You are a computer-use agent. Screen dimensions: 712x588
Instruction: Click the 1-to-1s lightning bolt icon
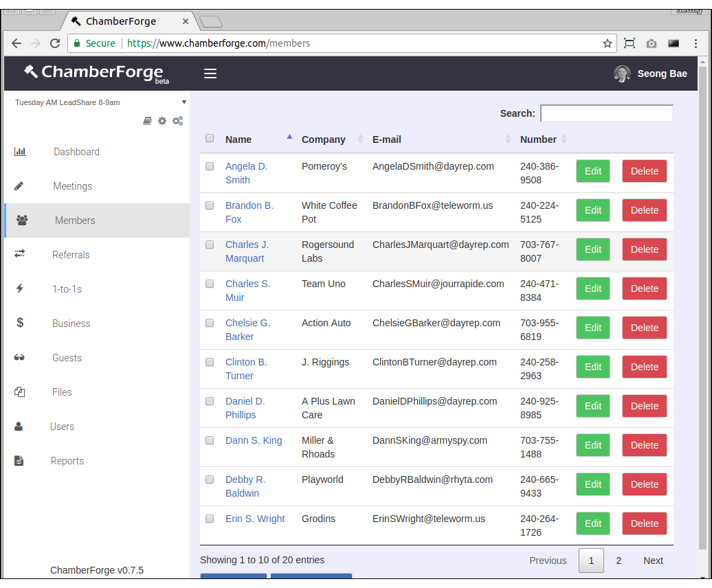point(20,289)
